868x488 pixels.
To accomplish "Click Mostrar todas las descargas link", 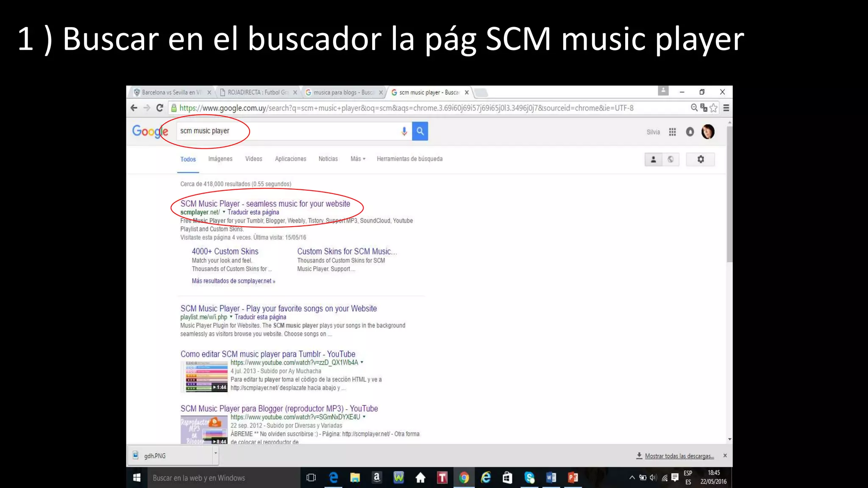I will (x=679, y=456).
